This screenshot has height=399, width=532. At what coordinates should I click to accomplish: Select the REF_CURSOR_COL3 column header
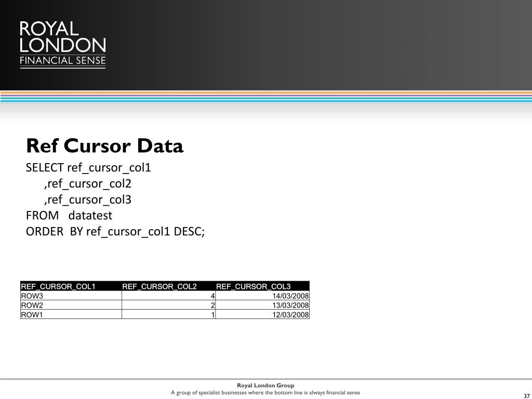tap(262, 286)
